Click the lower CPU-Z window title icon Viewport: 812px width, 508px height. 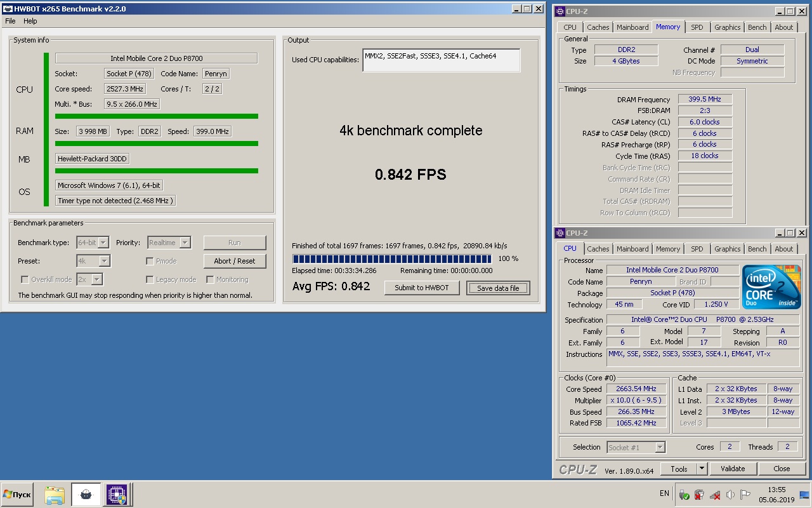(x=560, y=233)
